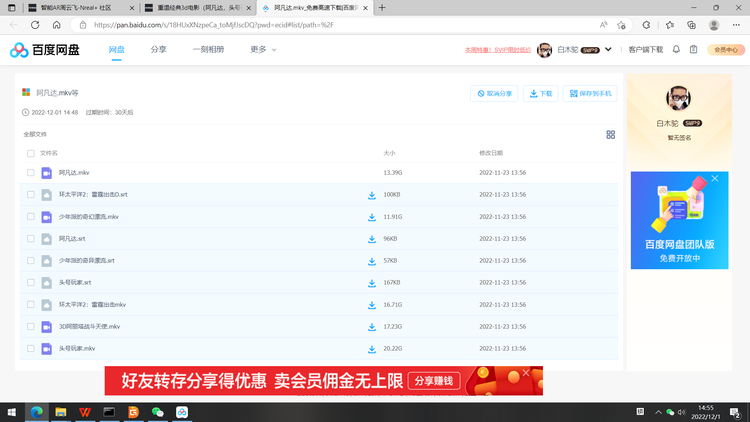Image resolution: width=750 pixels, height=422 pixels.
Task: Download the 20.22G 头号玩家.mkv file
Action: click(372, 349)
